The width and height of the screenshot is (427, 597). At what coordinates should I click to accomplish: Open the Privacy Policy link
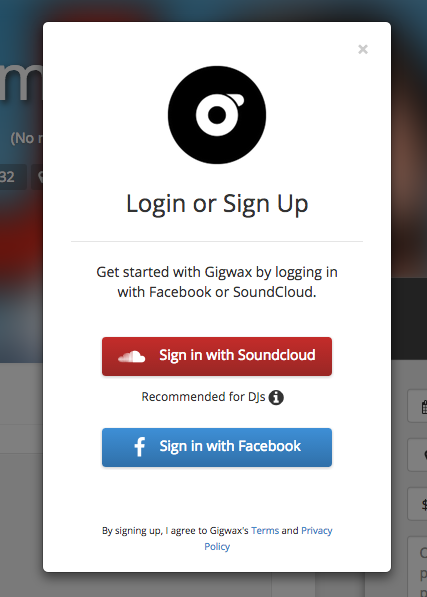[268, 538]
